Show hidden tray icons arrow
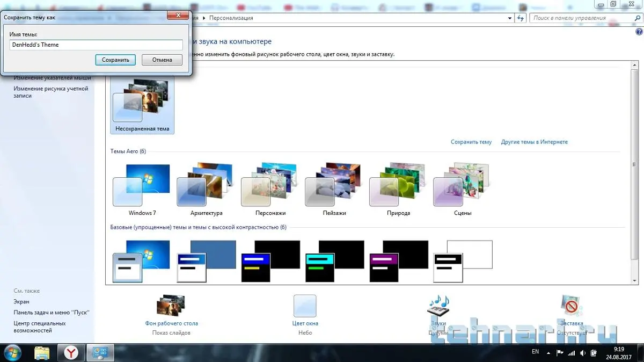The width and height of the screenshot is (644, 362). pos(548,352)
